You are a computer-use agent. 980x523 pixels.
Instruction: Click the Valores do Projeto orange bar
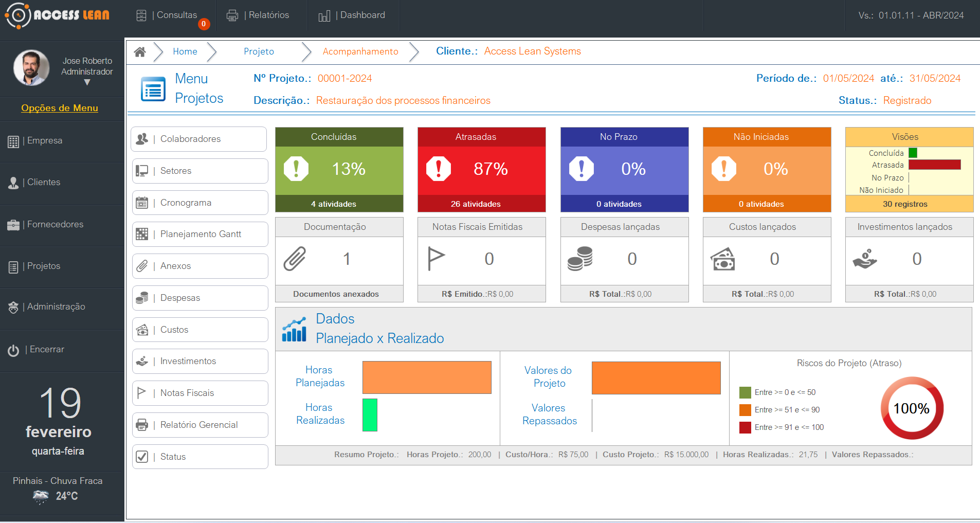click(656, 378)
